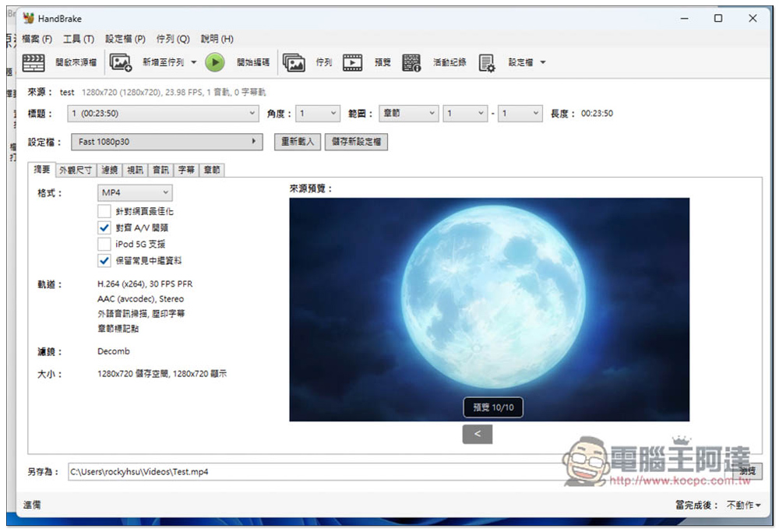This screenshot has height=532, width=779.
Task: Click the 外語音訊掃描, 壓印字幕 text
Action: [141, 313]
